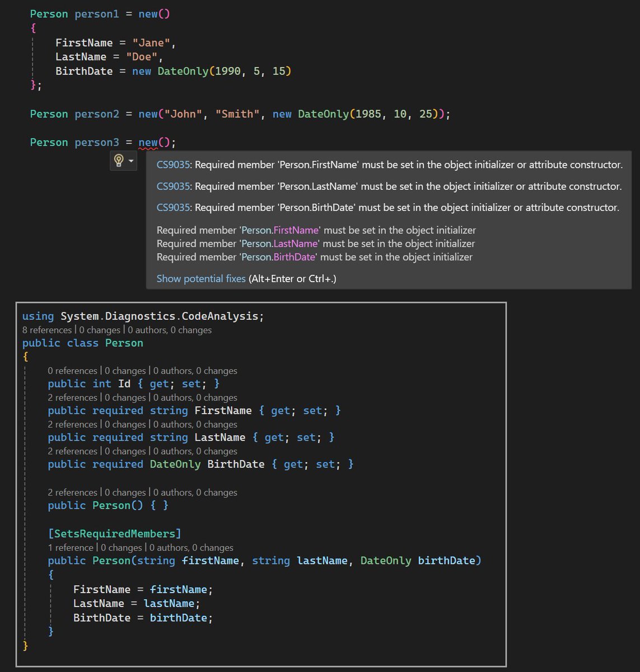Click '2 references' CodeLens above FirstName property
640x672 pixels.
(72, 398)
